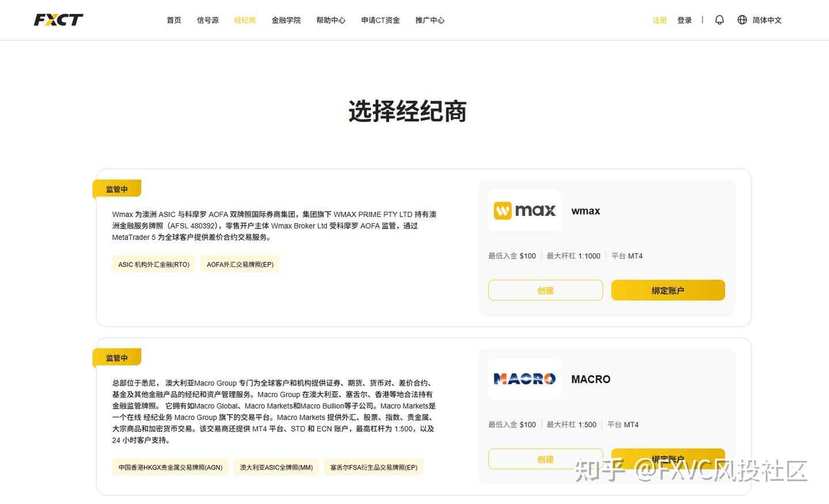Go to 推广中心
Image resolution: width=829 pixels, height=504 pixels.
pos(430,20)
